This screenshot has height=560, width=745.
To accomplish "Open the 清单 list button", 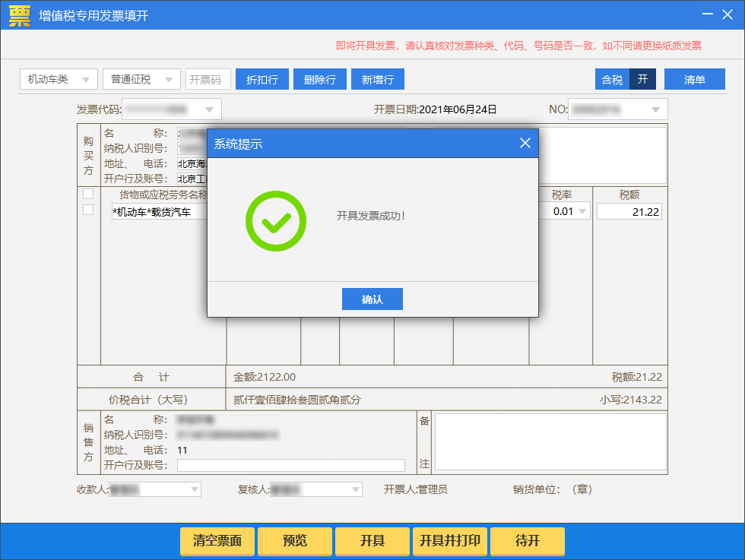I will tap(694, 79).
